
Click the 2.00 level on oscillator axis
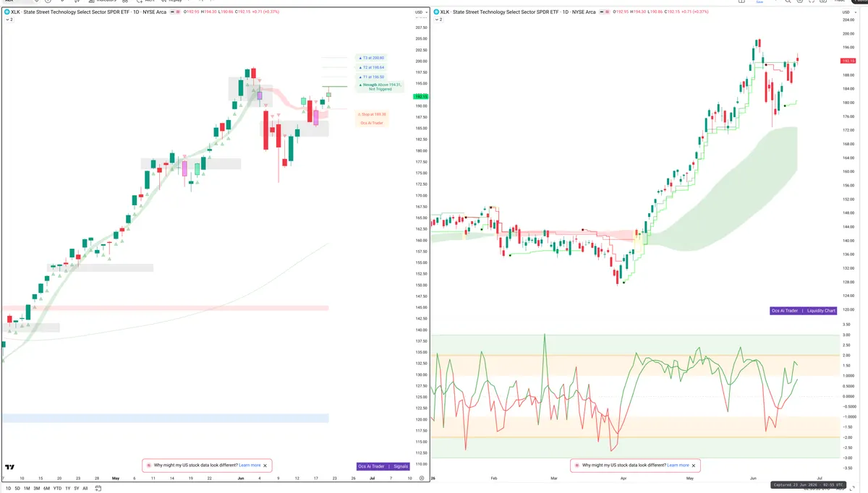(x=846, y=356)
